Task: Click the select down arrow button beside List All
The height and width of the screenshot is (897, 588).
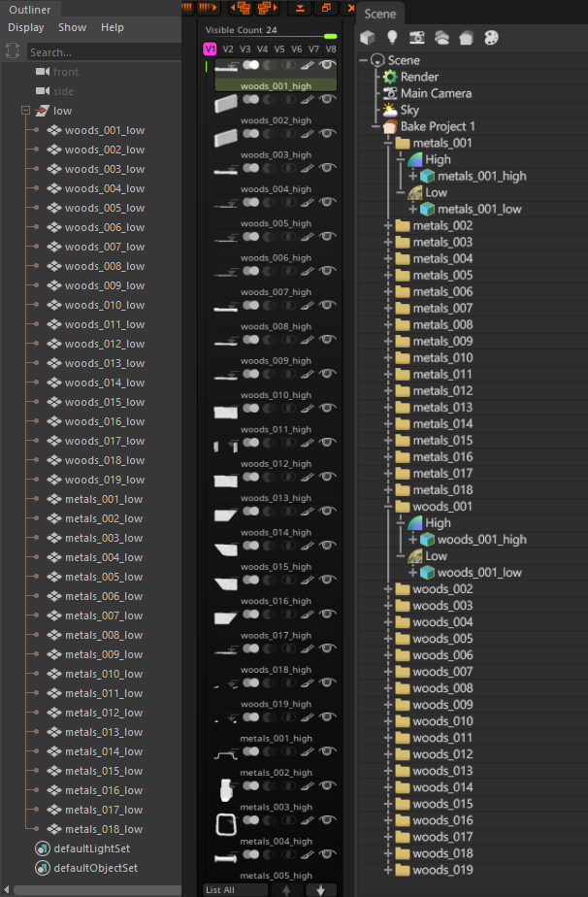Action: 321,889
